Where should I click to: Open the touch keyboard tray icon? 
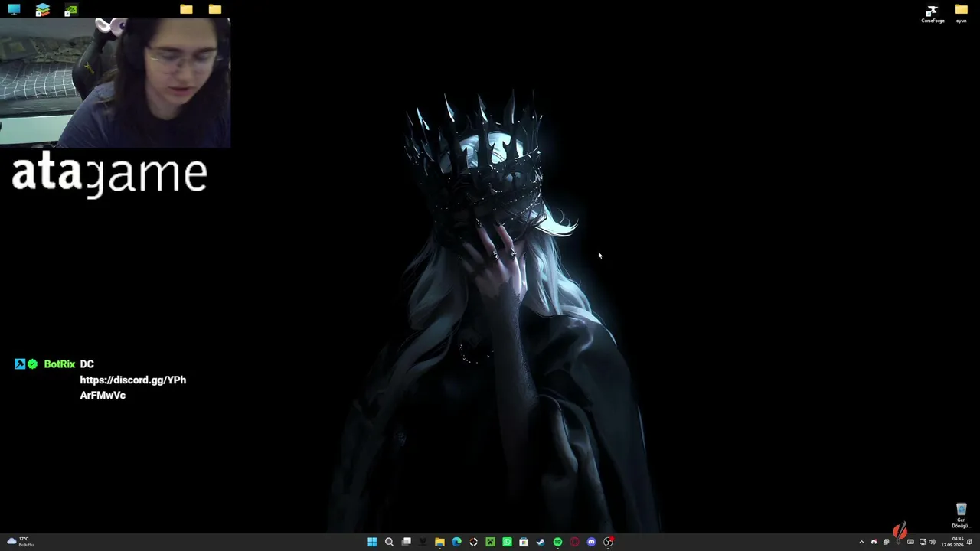click(910, 542)
